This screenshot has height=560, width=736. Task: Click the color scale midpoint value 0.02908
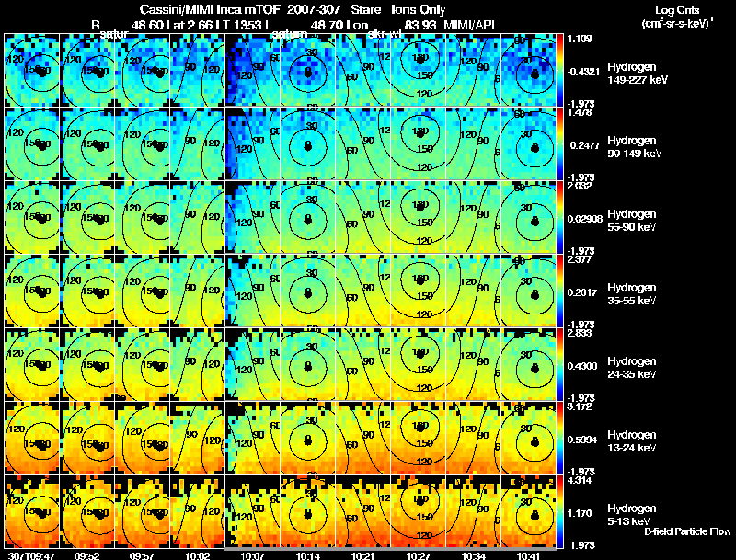[584, 219]
